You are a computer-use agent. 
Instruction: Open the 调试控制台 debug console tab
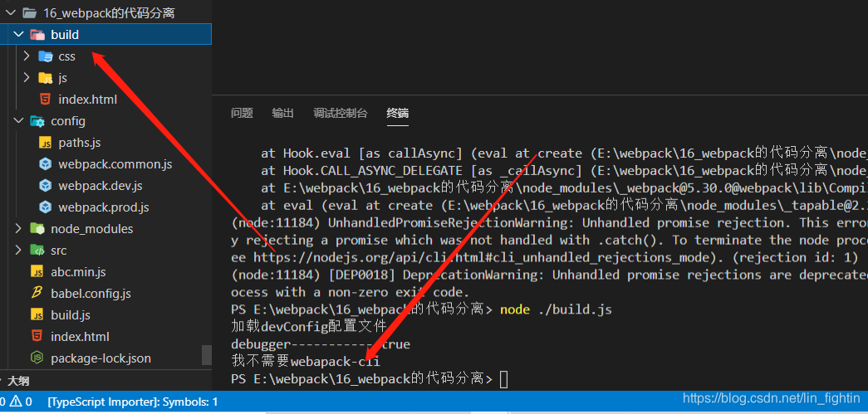click(341, 114)
